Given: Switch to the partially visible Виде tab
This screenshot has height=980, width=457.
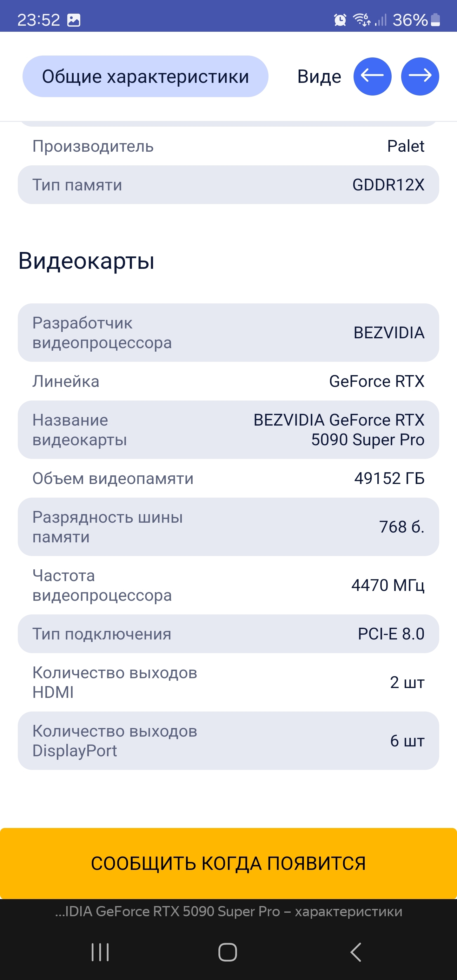Looking at the screenshot, I should tap(319, 76).
